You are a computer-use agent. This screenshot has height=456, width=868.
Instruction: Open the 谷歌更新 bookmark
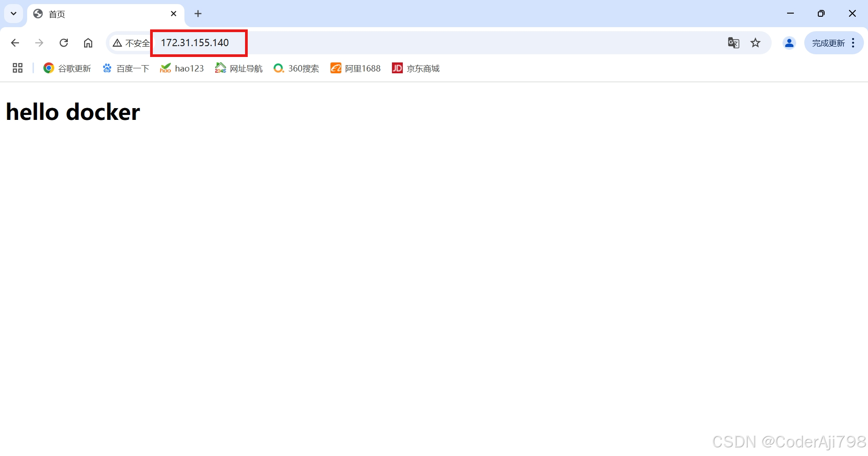pyautogui.click(x=67, y=68)
